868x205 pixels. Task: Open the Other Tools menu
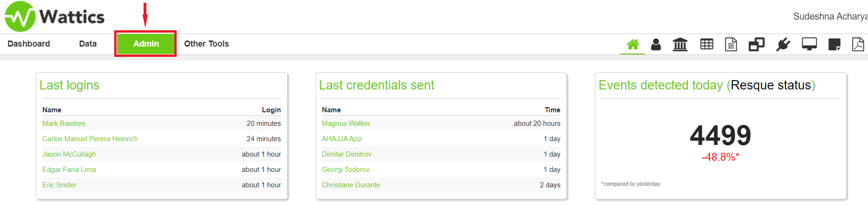(x=207, y=44)
